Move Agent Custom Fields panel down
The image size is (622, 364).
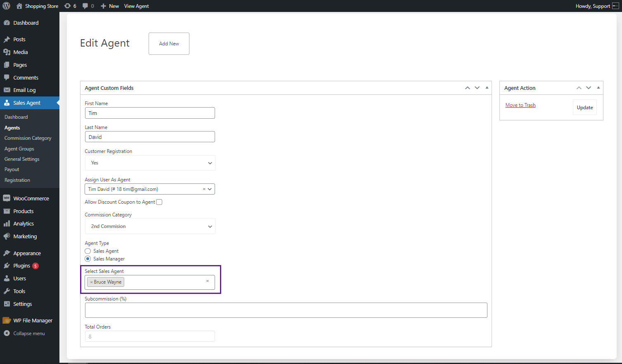coord(477,88)
